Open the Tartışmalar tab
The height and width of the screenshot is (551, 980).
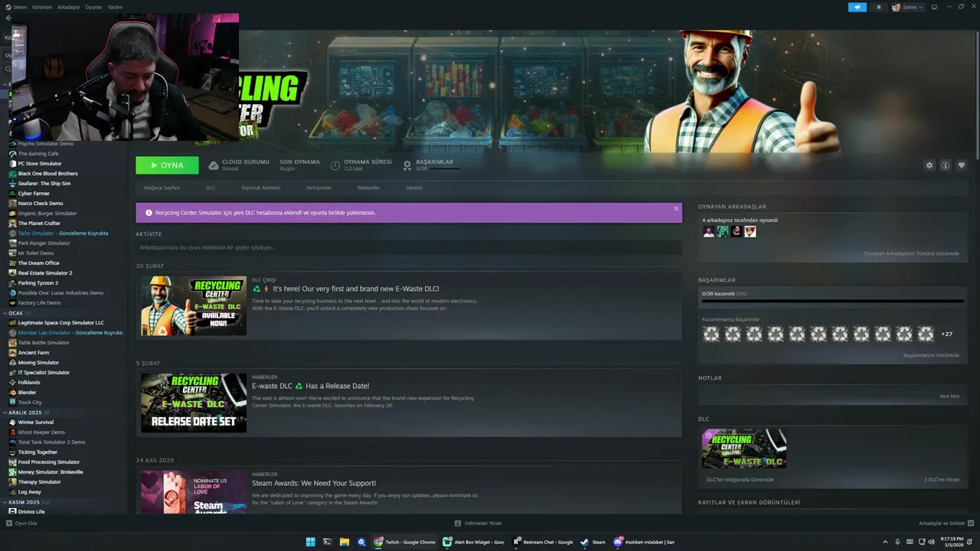coord(318,187)
